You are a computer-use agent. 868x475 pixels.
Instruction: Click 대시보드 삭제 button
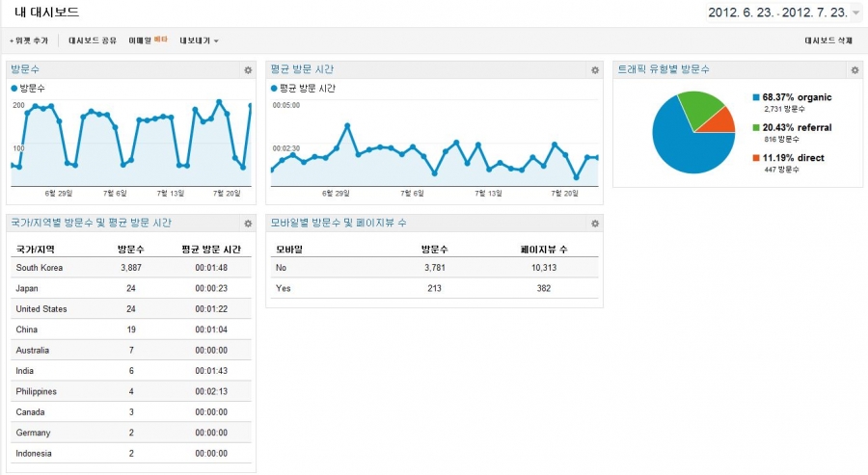[828, 41]
